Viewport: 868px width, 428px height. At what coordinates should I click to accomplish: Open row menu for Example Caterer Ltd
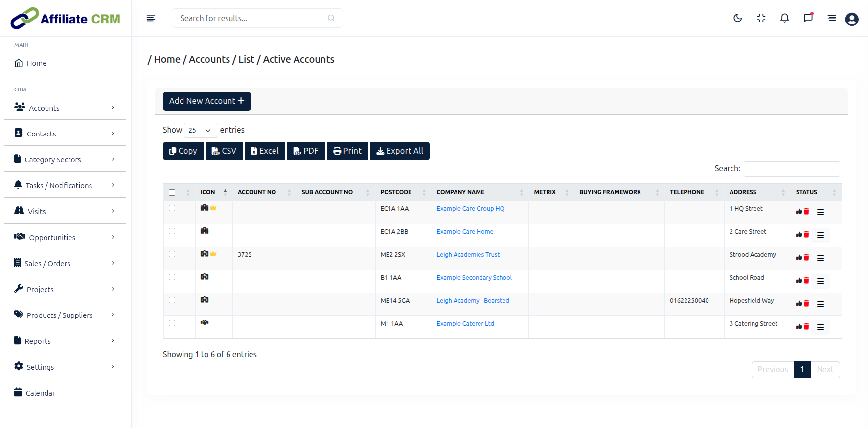coord(821,327)
